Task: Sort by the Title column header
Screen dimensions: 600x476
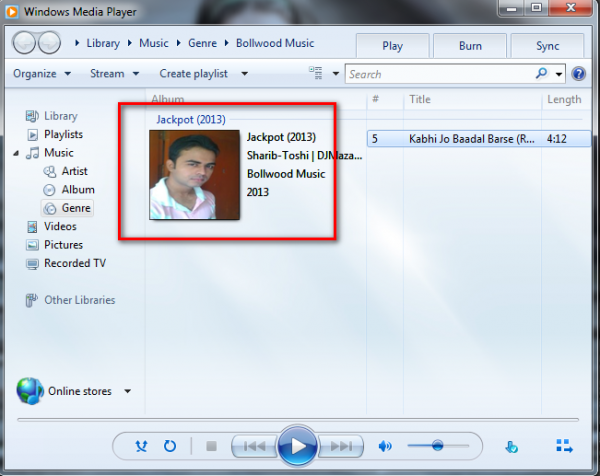Action: [420, 99]
